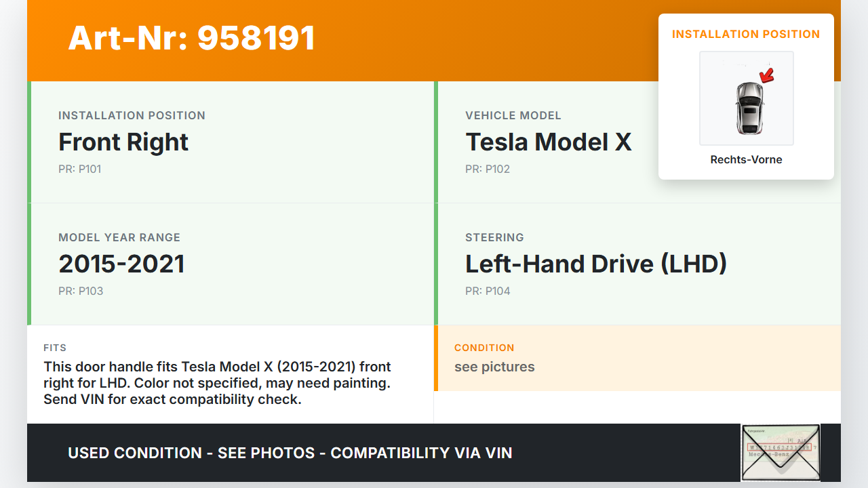
Task: Click the "see pictures" condition text
Action: click(x=494, y=367)
